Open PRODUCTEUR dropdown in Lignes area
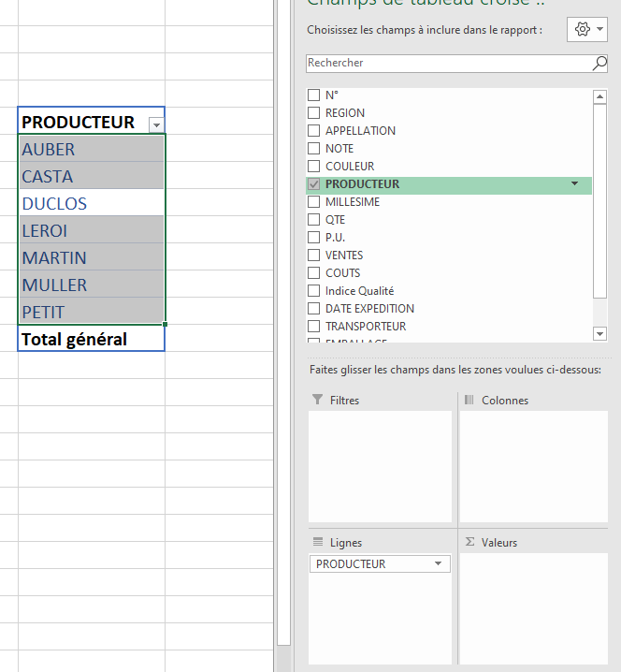Viewport: 621px width, 672px height. 438,564
